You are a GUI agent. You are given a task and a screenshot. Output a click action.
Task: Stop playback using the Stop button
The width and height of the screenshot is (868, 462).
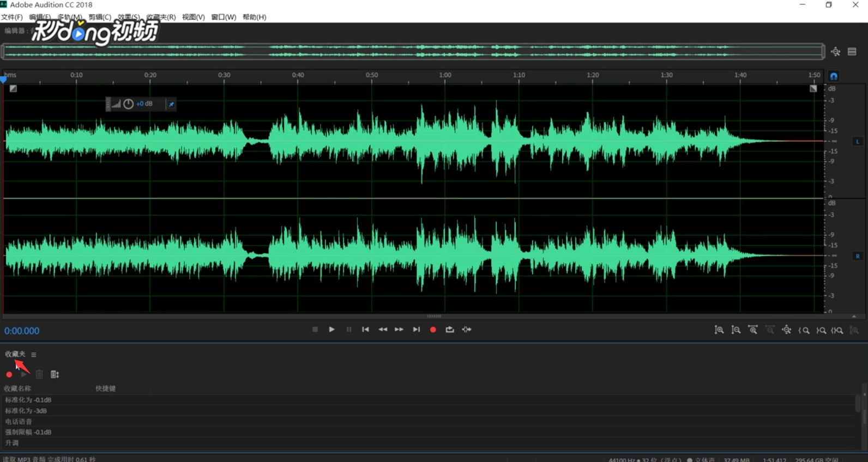[315, 330]
